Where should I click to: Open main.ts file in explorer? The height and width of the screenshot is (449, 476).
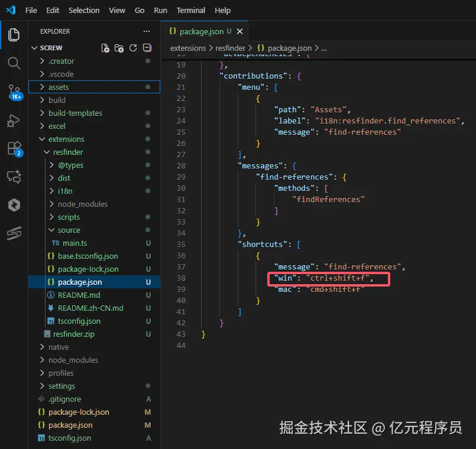click(74, 243)
